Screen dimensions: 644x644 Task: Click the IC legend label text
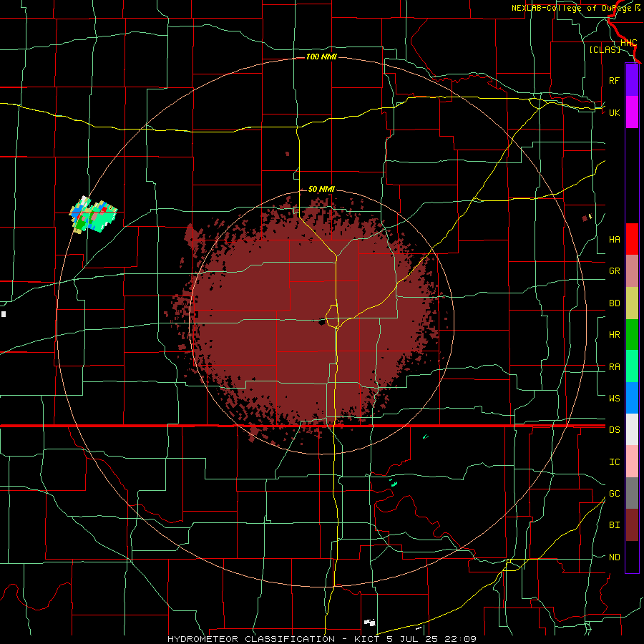[x=614, y=462]
